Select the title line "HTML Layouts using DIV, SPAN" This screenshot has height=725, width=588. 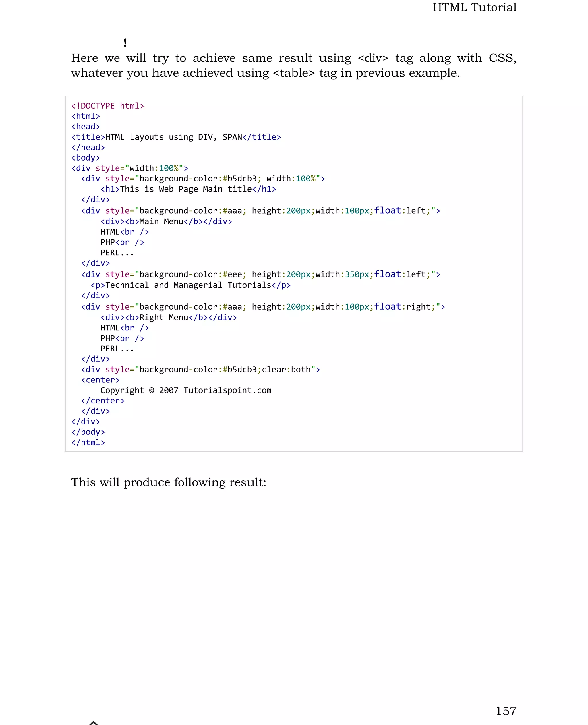[x=176, y=137]
